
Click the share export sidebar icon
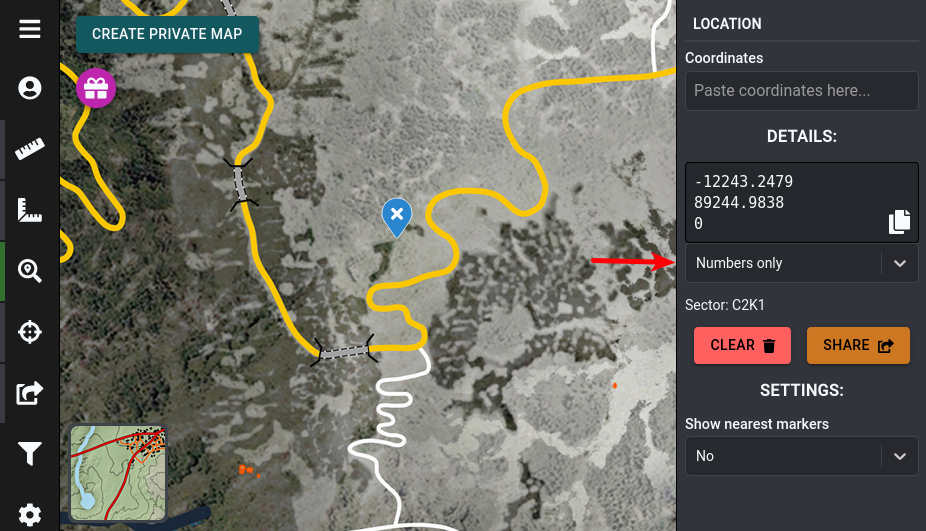click(x=30, y=393)
